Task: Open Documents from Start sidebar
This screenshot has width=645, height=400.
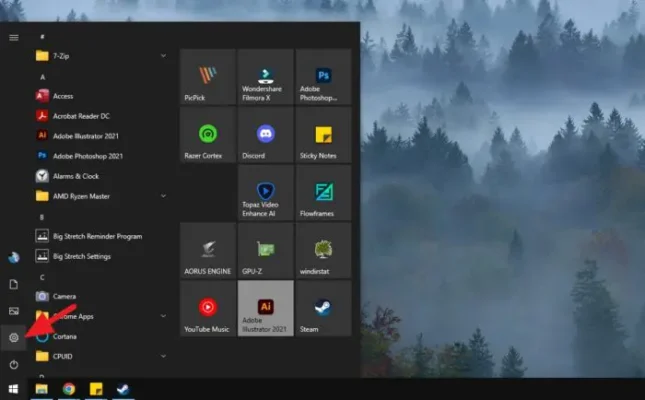Action: tap(14, 284)
